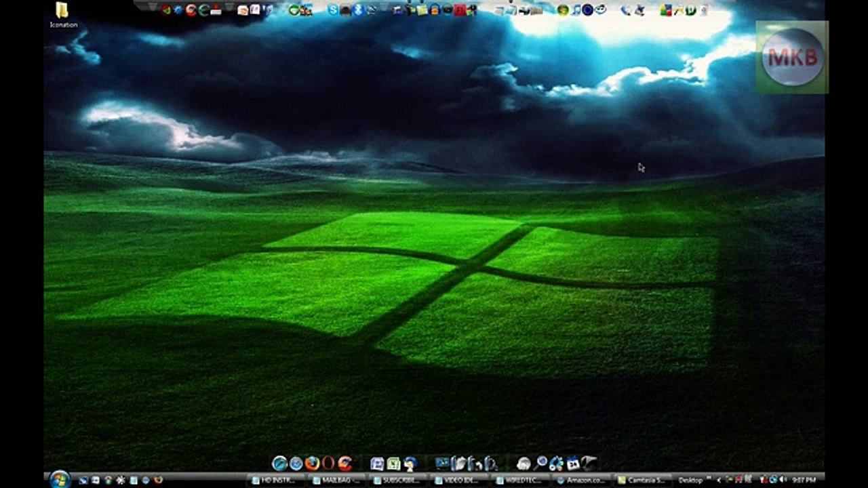This screenshot has height=488, width=868.
Task: Switch to HD INSTR... taskbar window
Action: coord(275,480)
